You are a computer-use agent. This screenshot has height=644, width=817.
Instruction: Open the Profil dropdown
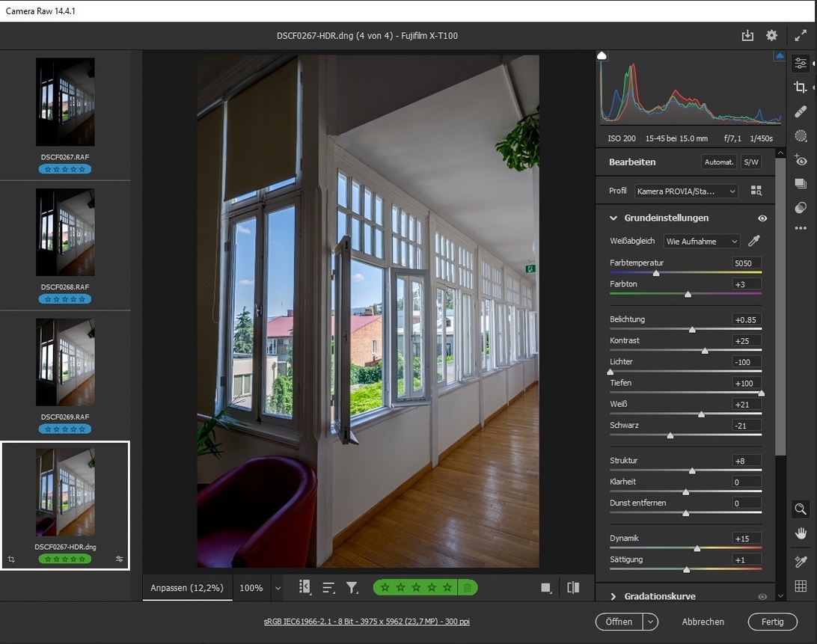click(x=686, y=191)
